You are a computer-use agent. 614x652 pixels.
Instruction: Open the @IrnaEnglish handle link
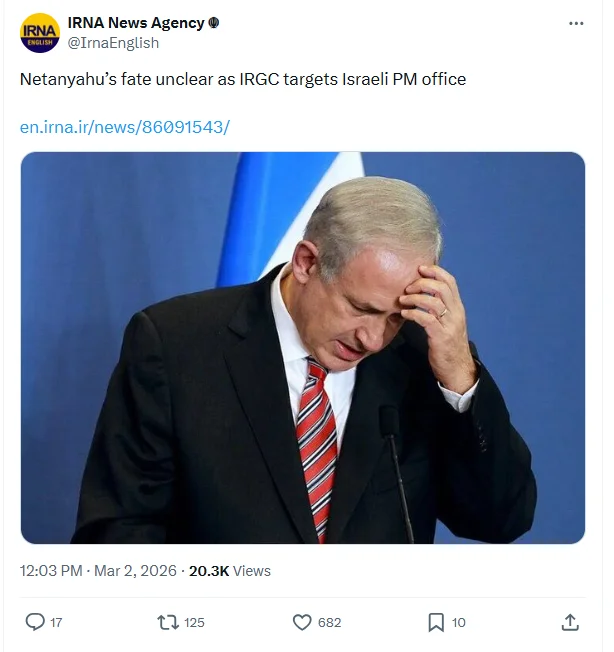tap(113, 43)
